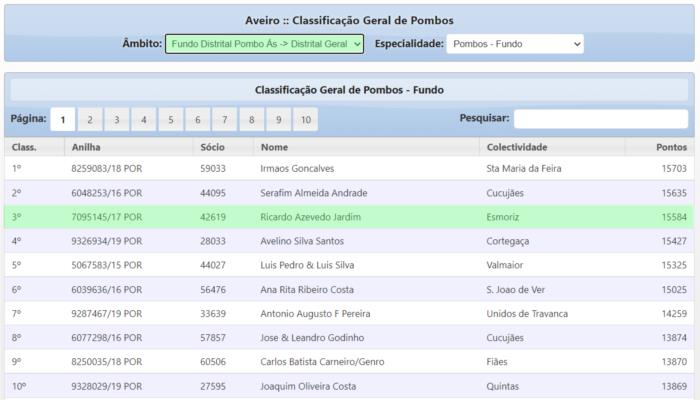Click highlighted row Ricardo Azevedo Jardim
Screen dimensions: 700x400
[309, 217]
